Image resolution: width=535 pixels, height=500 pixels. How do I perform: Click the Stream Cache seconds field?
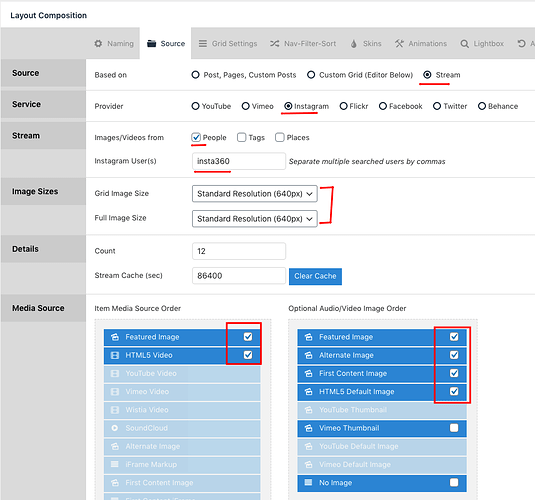coord(239,276)
